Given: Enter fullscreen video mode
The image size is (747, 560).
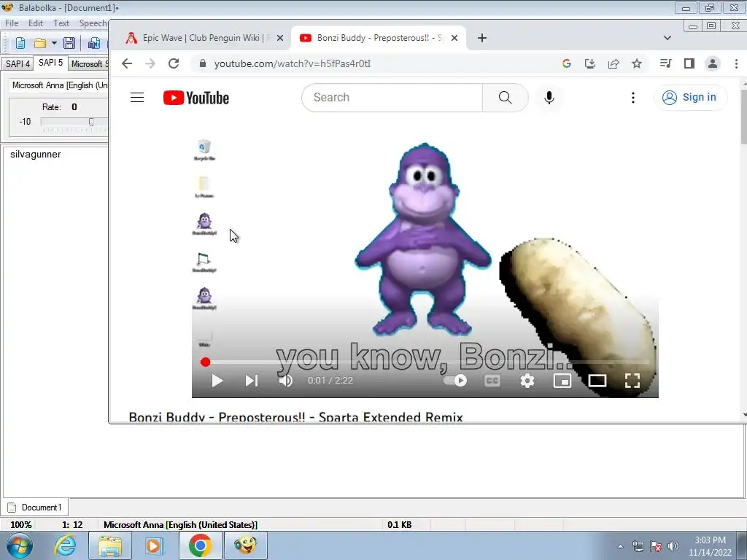Looking at the screenshot, I should coord(632,381).
